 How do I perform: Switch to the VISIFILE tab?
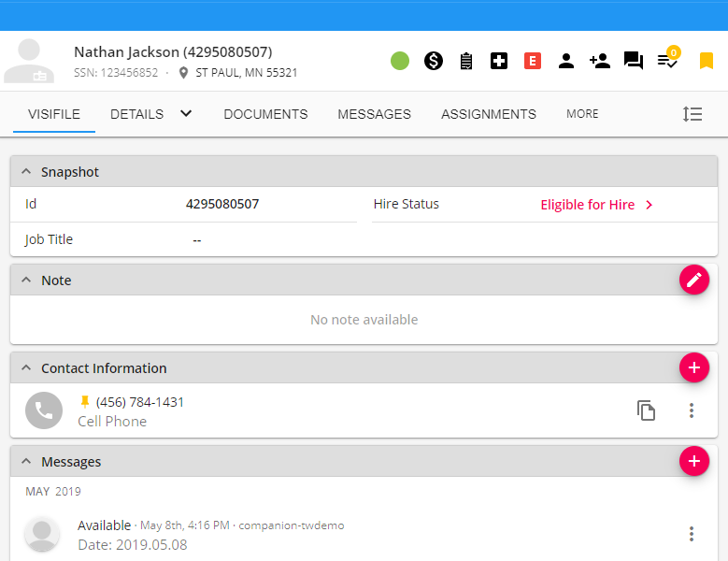click(x=54, y=114)
